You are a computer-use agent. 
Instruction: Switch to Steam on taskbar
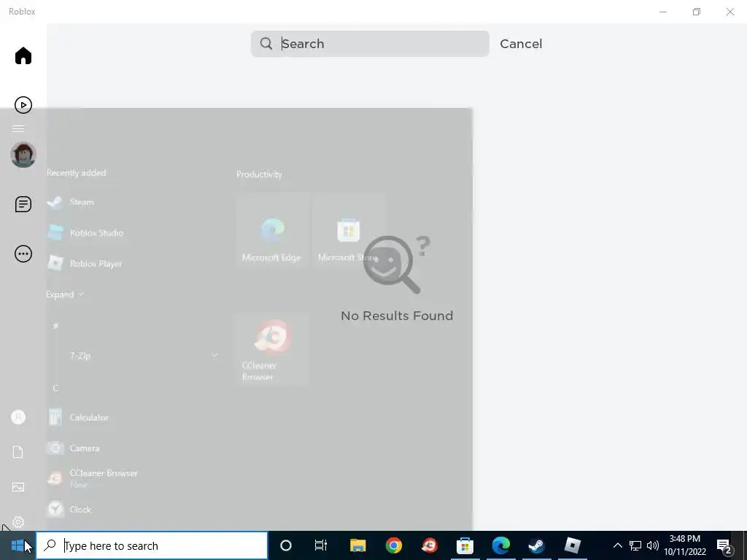pos(536,545)
